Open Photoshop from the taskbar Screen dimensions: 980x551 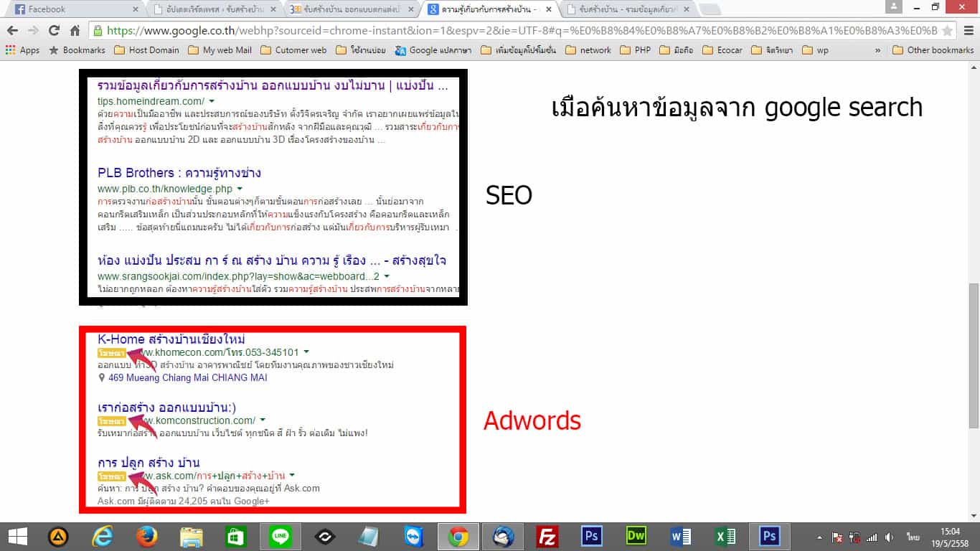(591, 536)
